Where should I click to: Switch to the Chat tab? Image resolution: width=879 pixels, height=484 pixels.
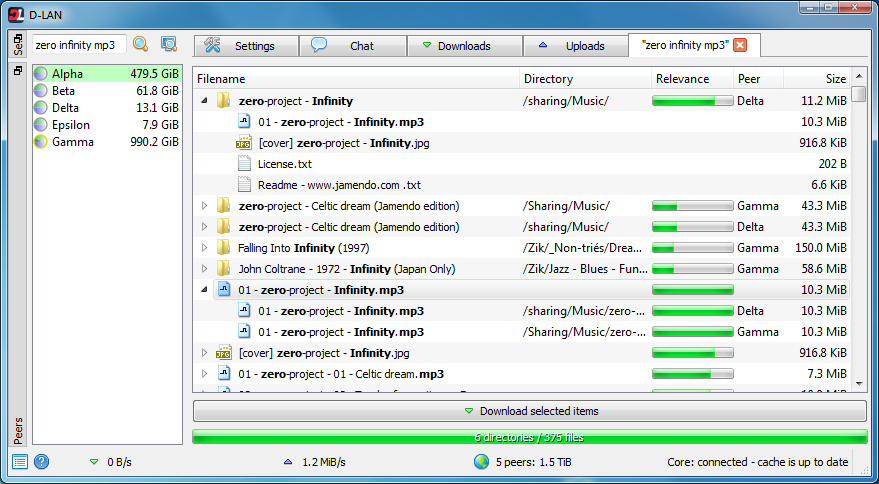(x=353, y=46)
